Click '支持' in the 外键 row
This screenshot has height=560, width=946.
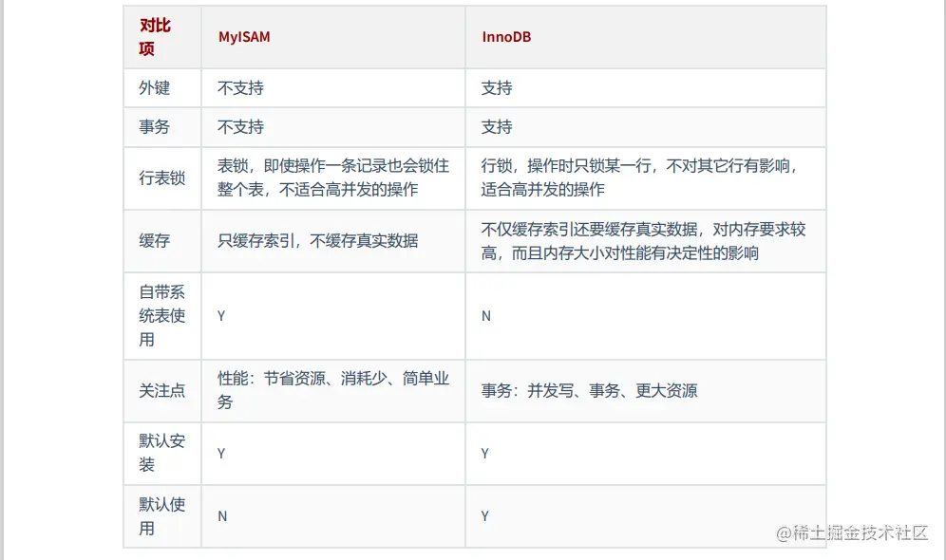[497, 88]
